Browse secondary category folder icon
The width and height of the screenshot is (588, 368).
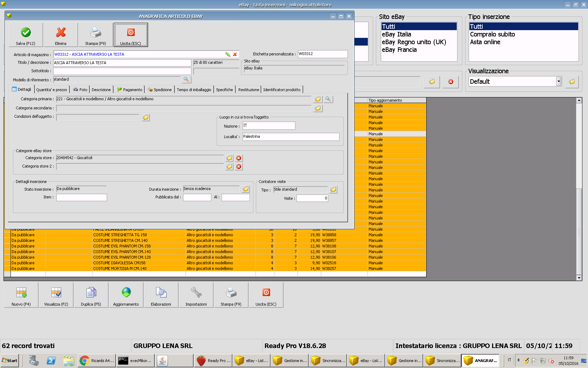318,108
